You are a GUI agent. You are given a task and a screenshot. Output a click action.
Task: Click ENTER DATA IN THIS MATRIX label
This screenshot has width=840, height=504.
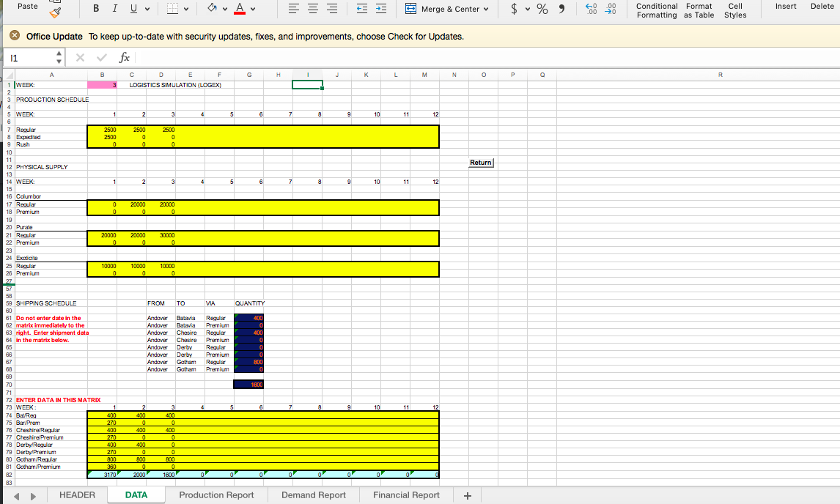pos(58,400)
